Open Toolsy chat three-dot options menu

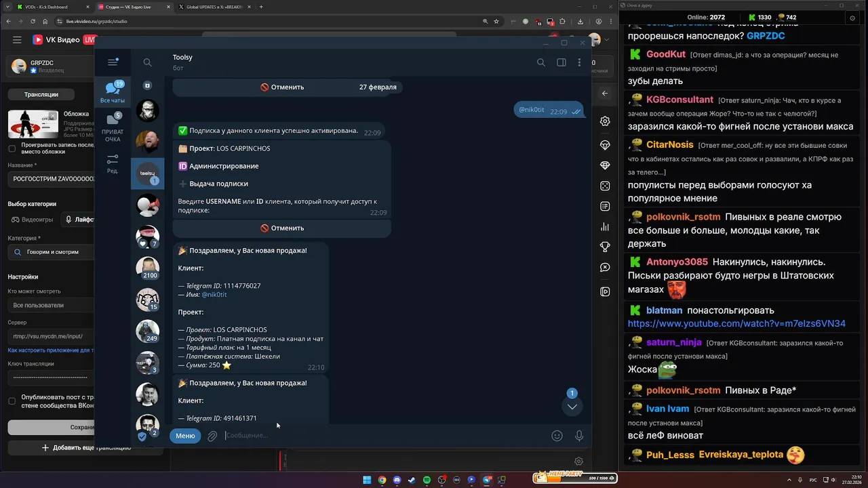tap(579, 62)
